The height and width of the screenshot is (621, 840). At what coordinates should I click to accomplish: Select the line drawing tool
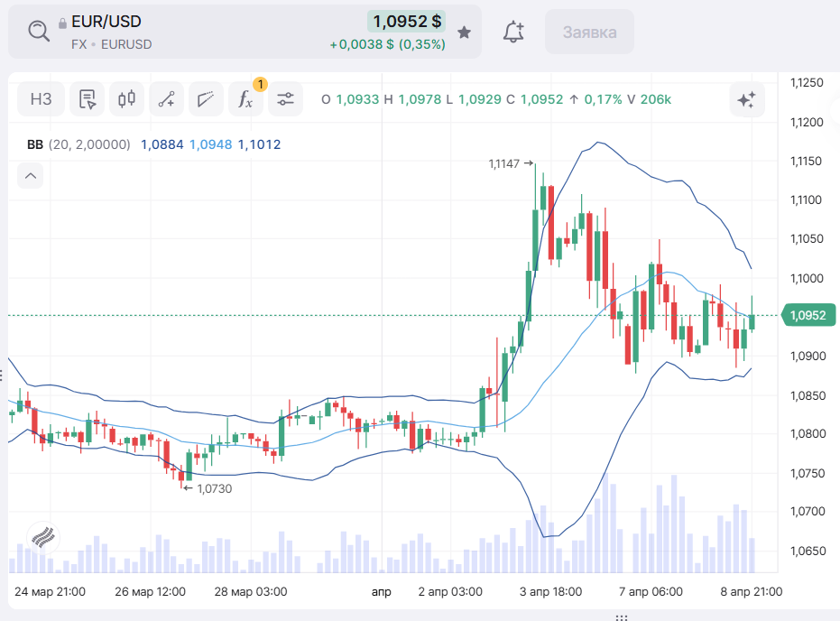(x=166, y=99)
